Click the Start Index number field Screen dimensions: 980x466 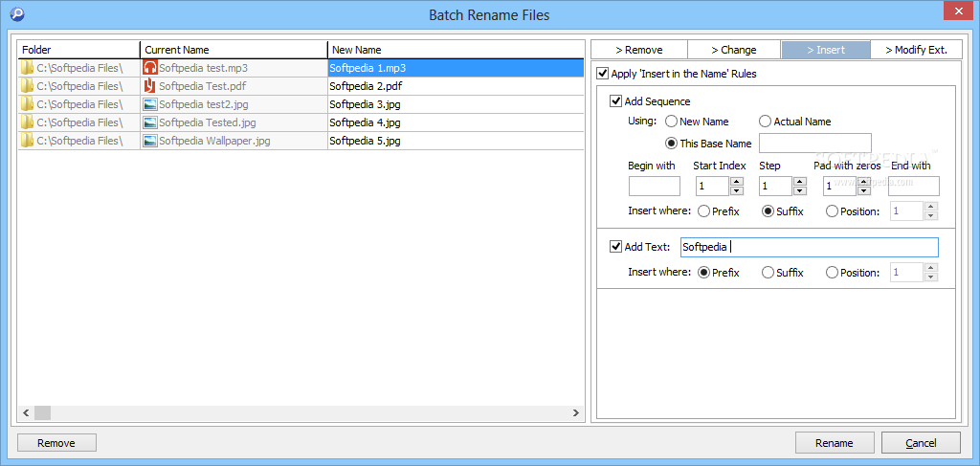click(712, 187)
